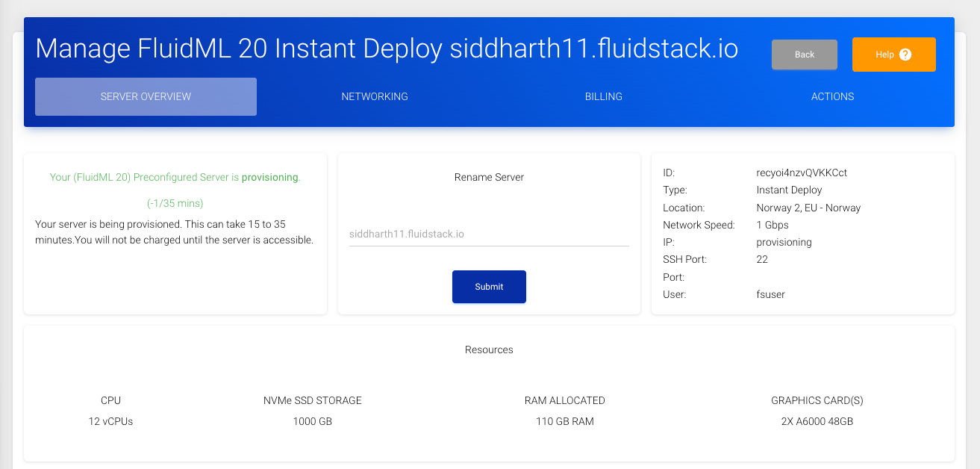This screenshot has width=980, height=469.
Task: Click the User value fsuser
Action: 770,294
